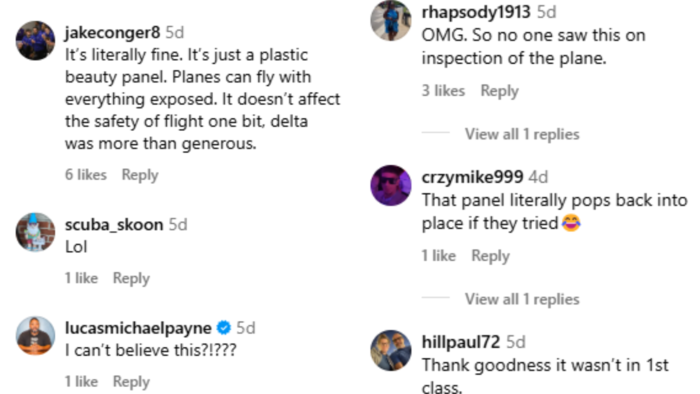
Task: Open the crzymike999 username link
Action: click(472, 177)
